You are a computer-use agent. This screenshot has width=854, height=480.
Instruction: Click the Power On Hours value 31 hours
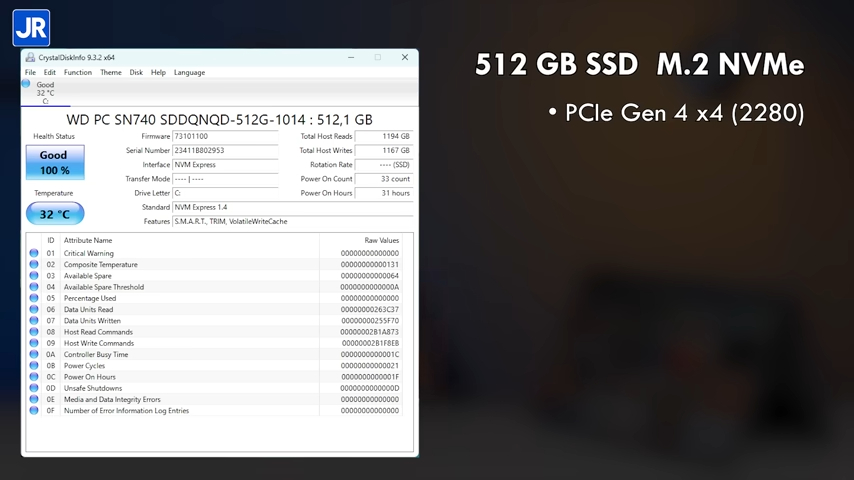coord(384,193)
